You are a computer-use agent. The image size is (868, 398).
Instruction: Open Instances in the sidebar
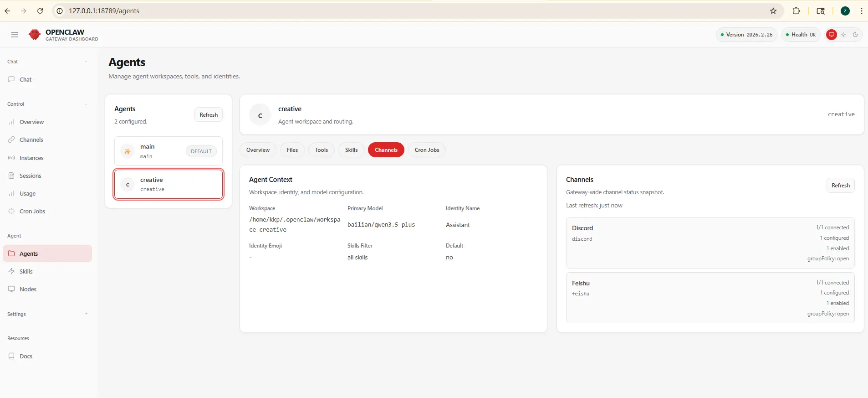(x=31, y=158)
